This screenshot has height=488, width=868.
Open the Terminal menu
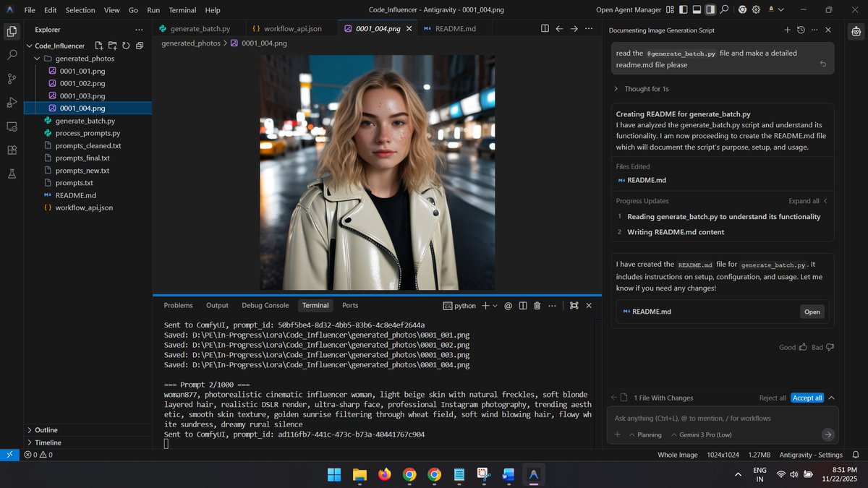click(182, 10)
